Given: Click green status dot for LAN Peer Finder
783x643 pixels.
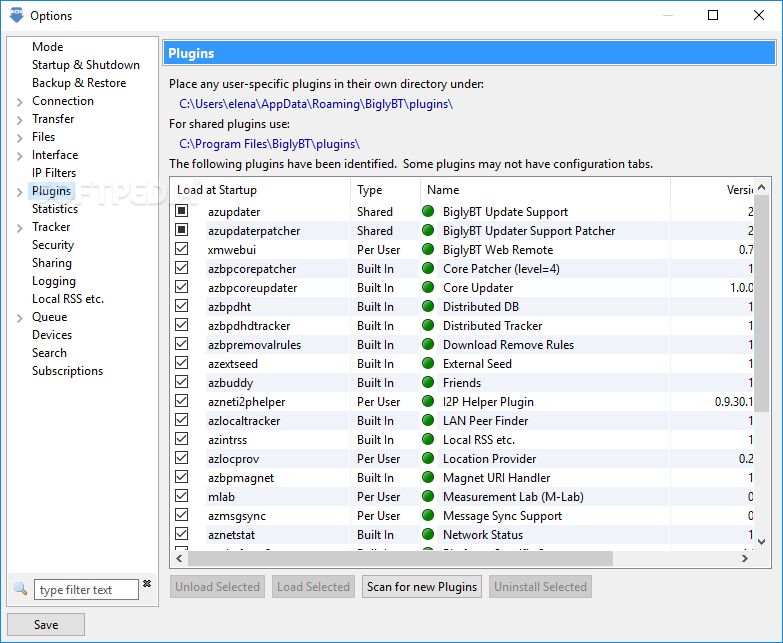Looking at the screenshot, I should (x=428, y=420).
